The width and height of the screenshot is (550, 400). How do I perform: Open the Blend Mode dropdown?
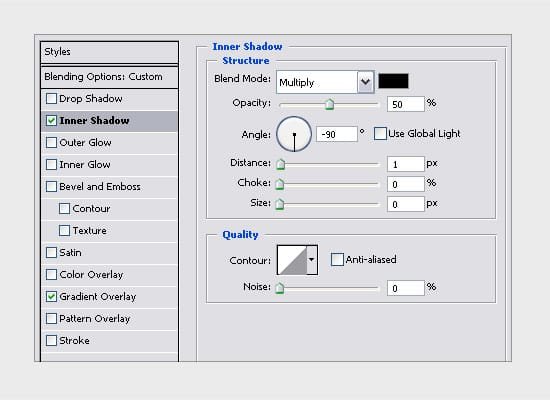click(325, 82)
